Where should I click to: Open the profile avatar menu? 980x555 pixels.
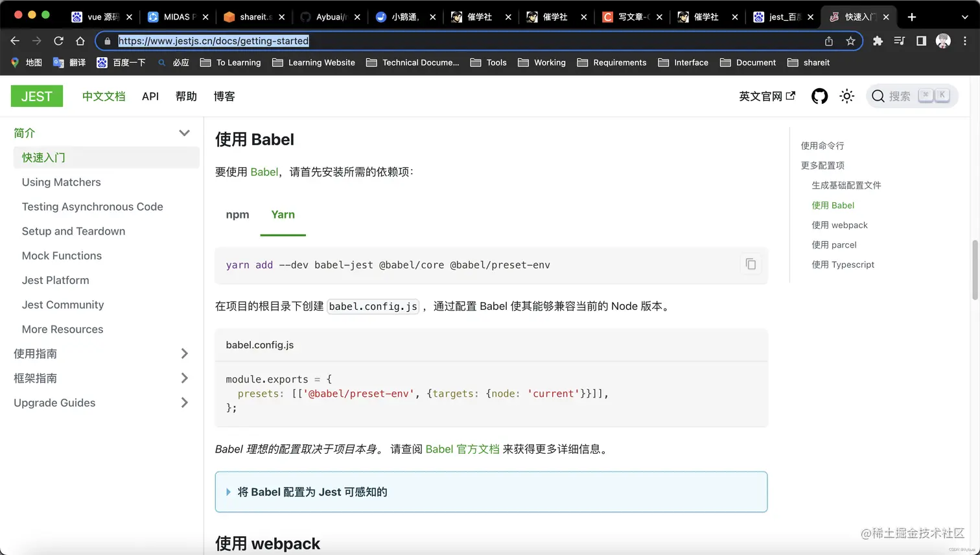(943, 41)
